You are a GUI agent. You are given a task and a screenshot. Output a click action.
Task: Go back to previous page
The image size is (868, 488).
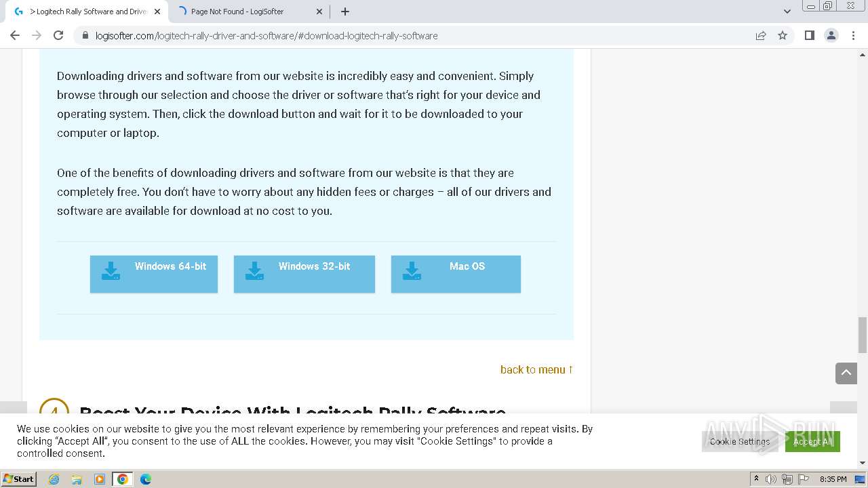point(15,35)
